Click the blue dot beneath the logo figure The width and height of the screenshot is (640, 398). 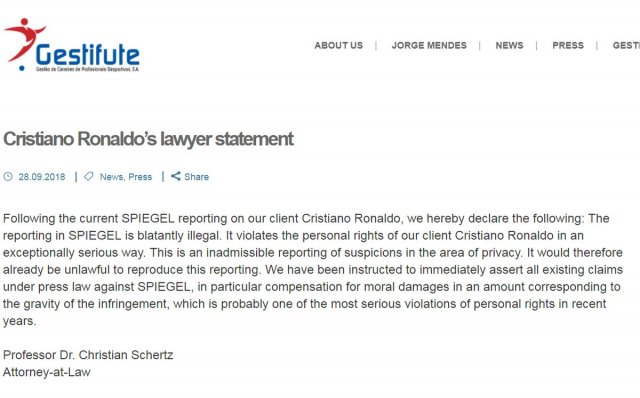click(22, 68)
